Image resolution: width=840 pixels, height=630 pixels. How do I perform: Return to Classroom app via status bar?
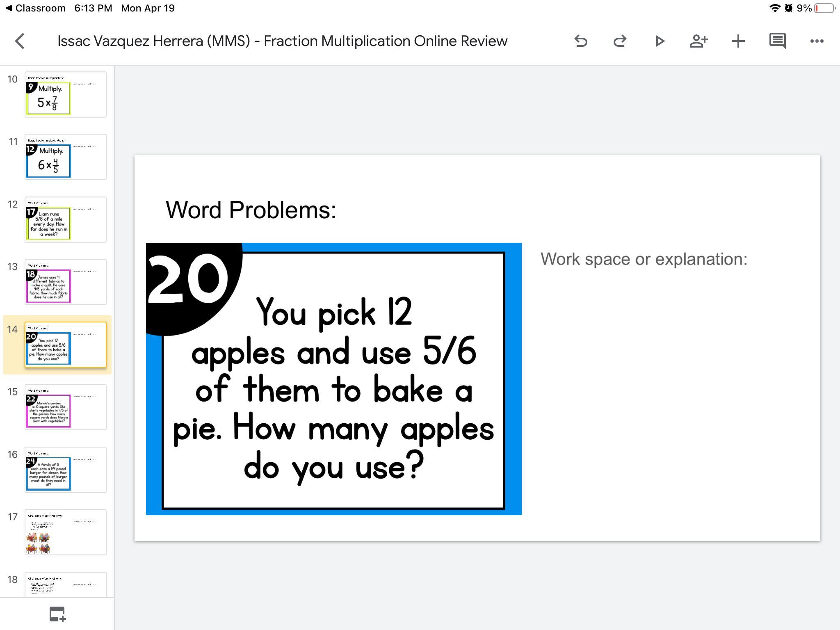tap(35, 8)
